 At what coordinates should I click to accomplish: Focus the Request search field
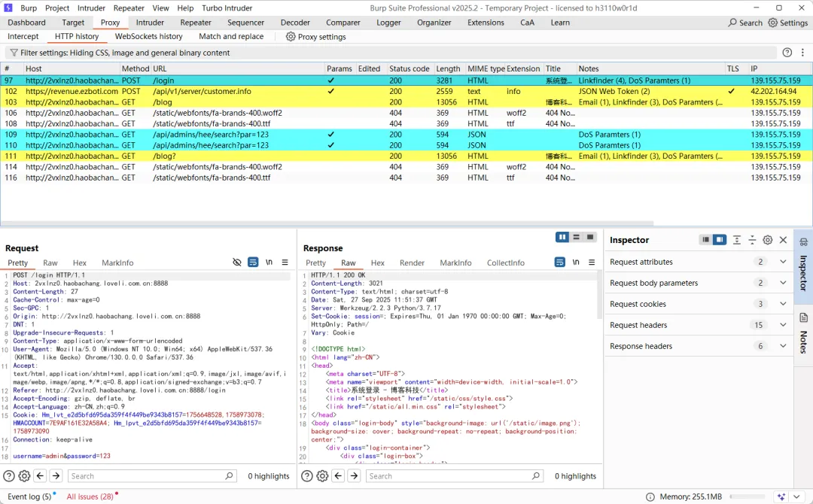click(152, 476)
